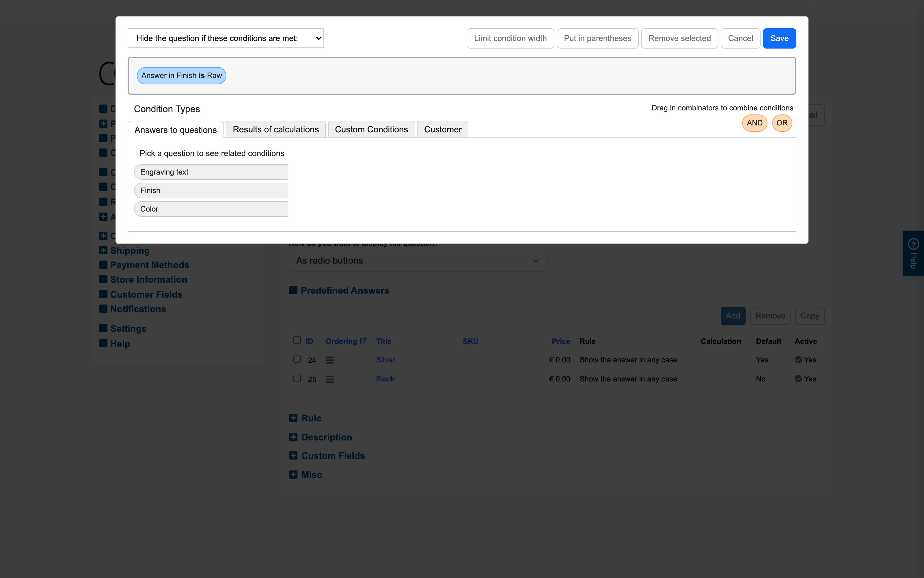The height and width of the screenshot is (578, 924).
Task: Cancel the condition dialog
Action: pos(740,38)
